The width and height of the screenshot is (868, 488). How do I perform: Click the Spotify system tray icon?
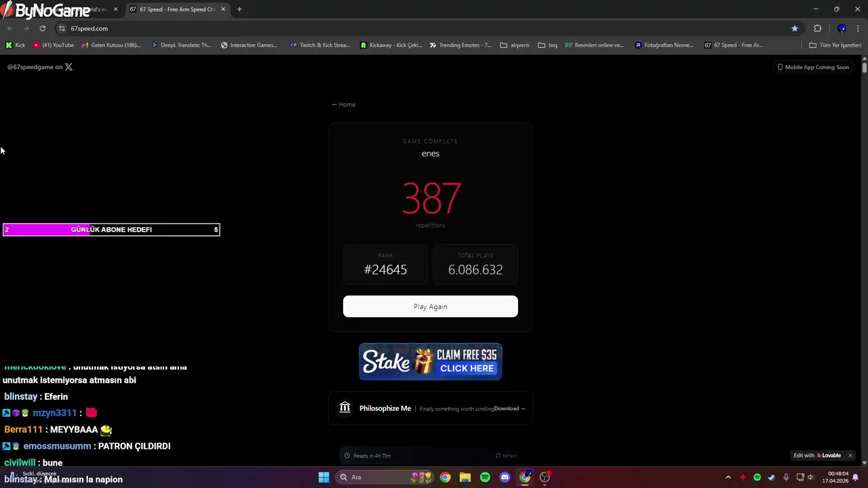point(757,477)
